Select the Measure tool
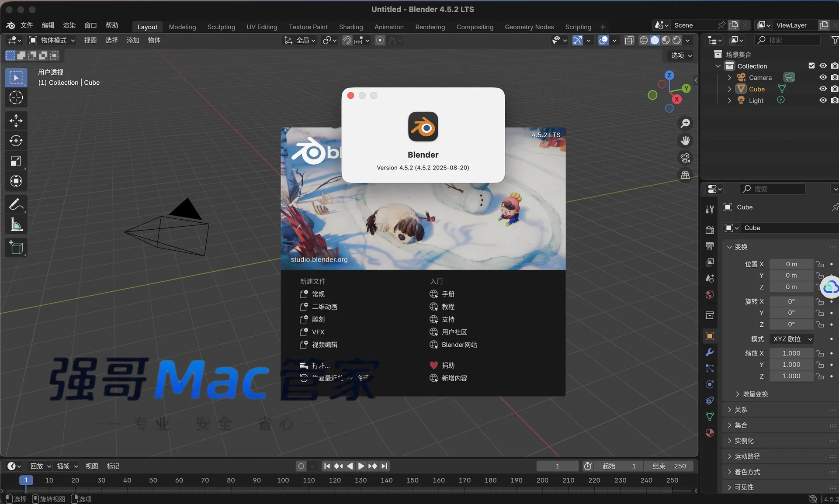 click(x=16, y=225)
